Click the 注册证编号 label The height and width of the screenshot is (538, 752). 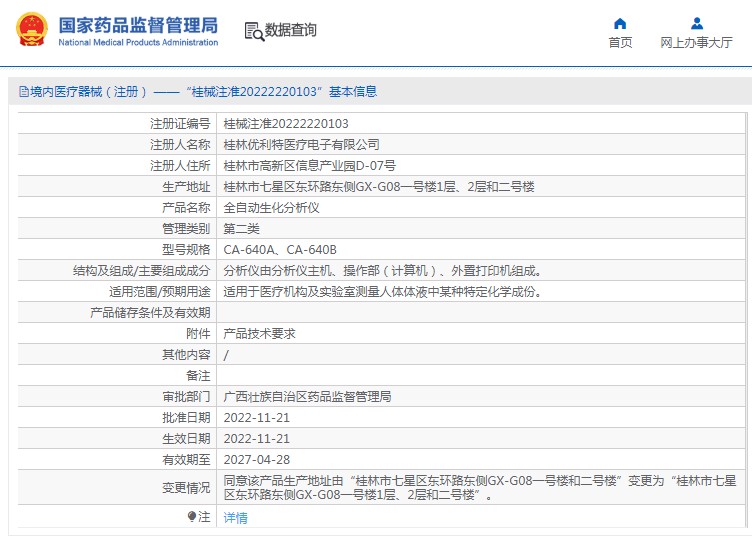(180, 124)
